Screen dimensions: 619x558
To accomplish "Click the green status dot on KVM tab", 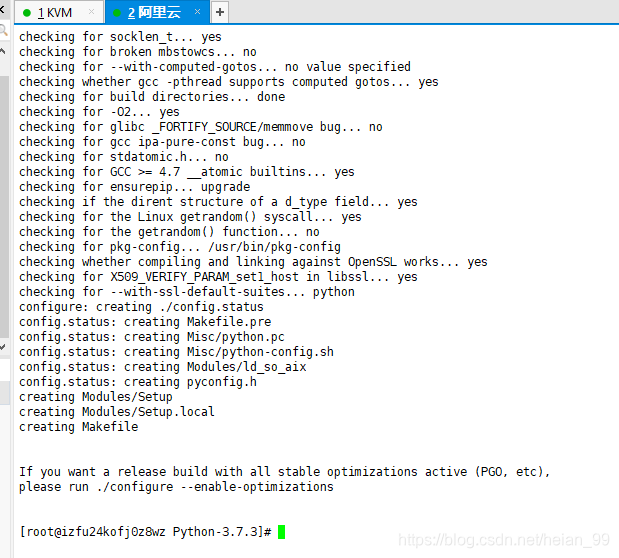I will coord(27,13).
